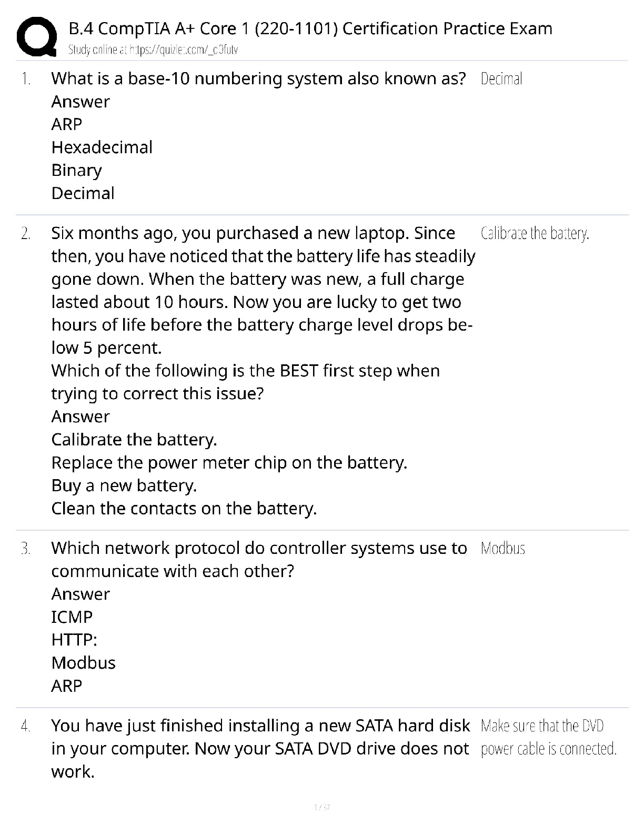Click Modbus choice listed under question 3
644x834 pixels.
[x=84, y=663]
